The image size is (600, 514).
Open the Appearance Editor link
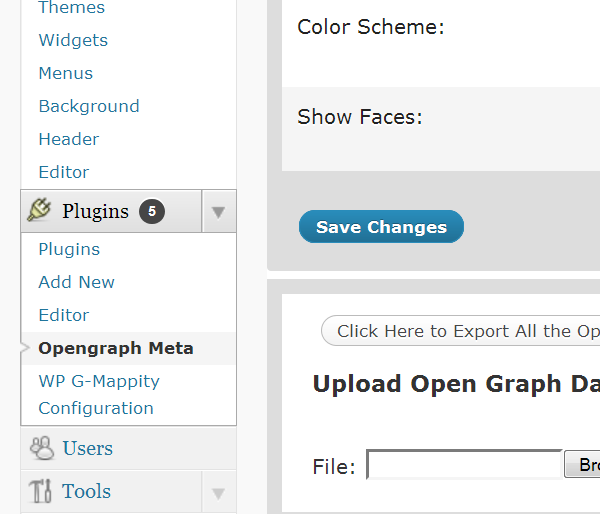pos(64,172)
